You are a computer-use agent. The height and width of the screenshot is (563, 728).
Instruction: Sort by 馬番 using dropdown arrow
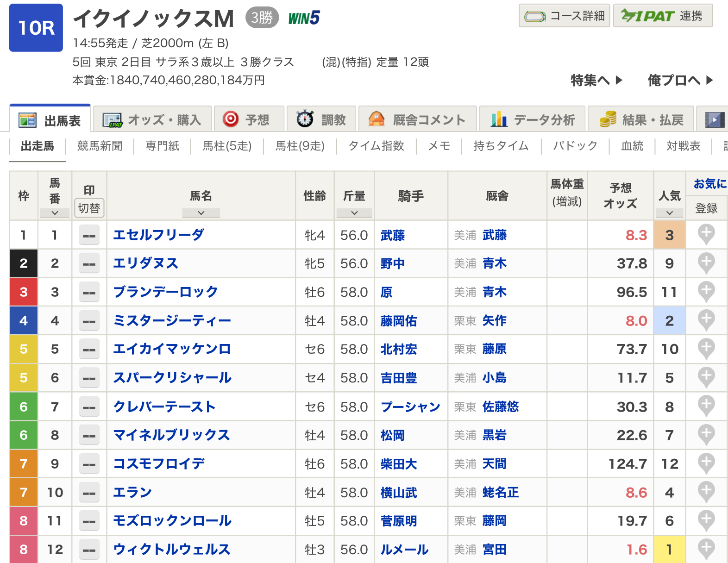pyautogui.click(x=55, y=213)
